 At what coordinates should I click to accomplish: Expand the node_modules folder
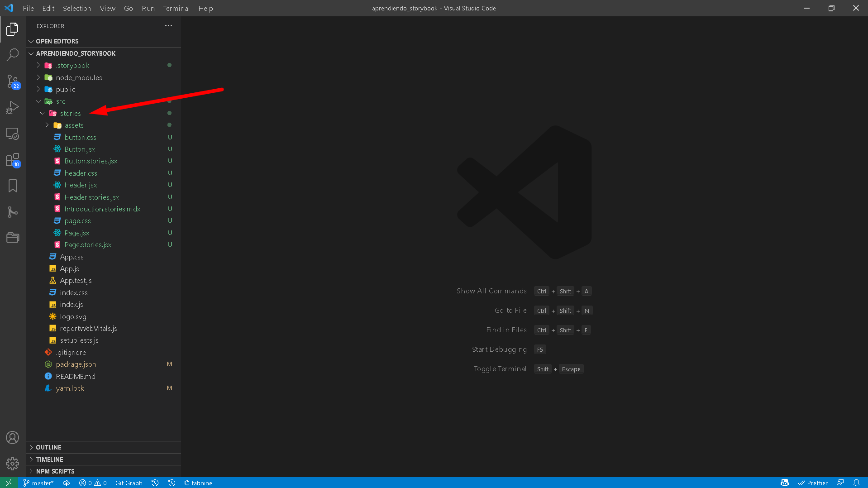coord(79,77)
